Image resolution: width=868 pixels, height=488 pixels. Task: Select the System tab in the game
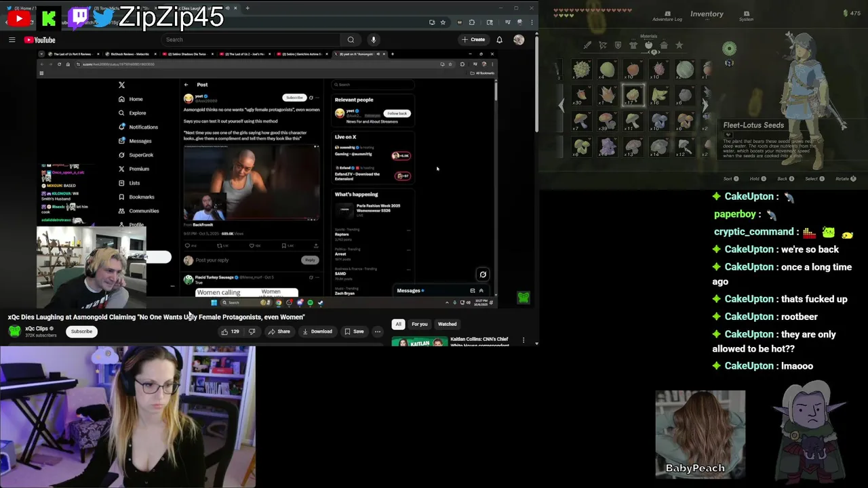click(x=747, y=16)
